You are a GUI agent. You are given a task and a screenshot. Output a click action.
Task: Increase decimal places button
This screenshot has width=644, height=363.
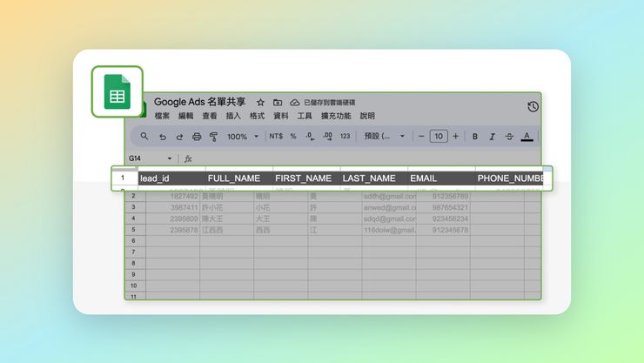point(327,136)
